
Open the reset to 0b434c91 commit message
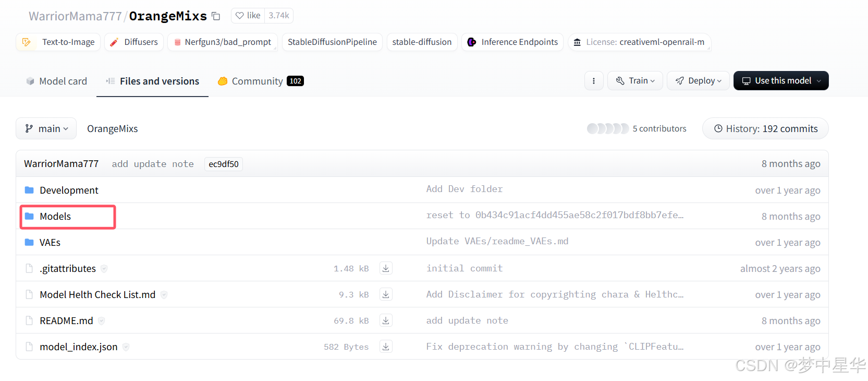(555, 215)
